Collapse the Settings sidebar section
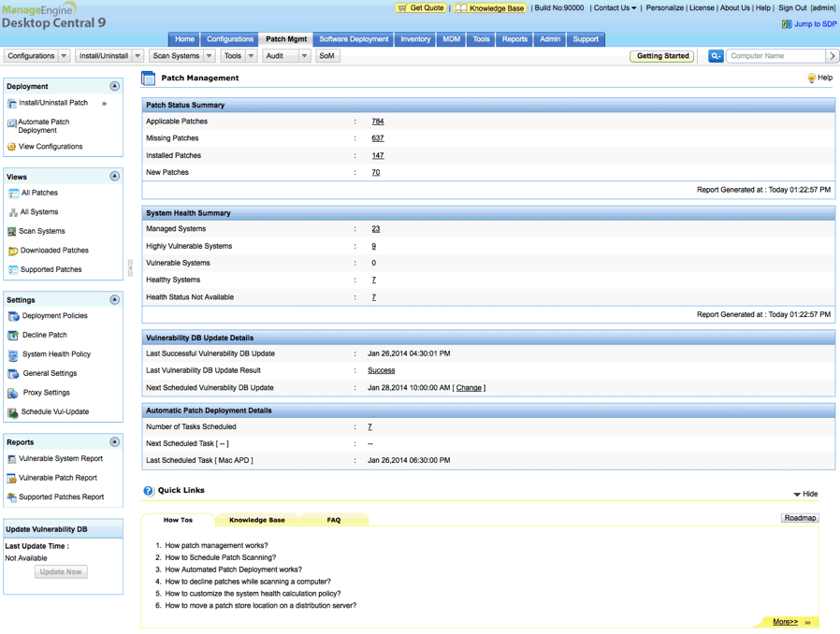 coord(115,299)
